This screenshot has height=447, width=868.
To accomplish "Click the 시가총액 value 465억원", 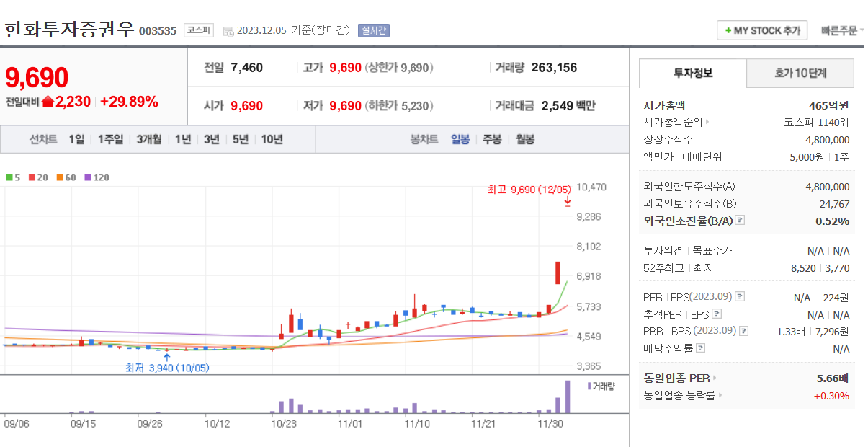I will pos(829,105).
